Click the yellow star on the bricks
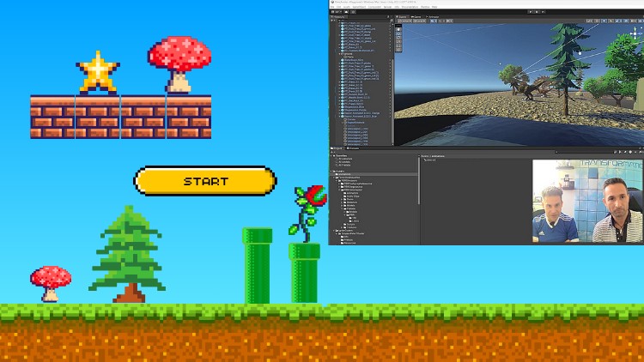Viewport: 644px width, 362px height. (97, 72)
